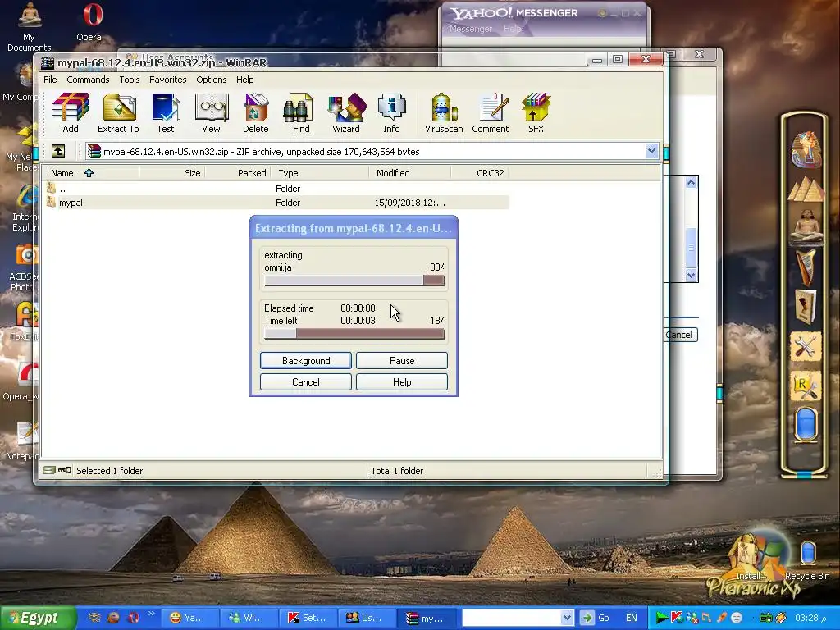Expand the taskbar address box dropdown
This screenshot has width=840, height=630.
point(568,618)
